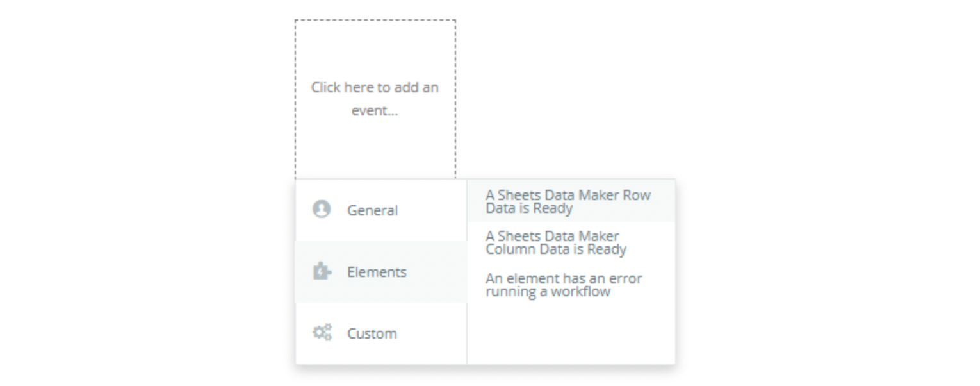980x386 pixels.
Task: Click the General person icon
Action: click(321, 209)
